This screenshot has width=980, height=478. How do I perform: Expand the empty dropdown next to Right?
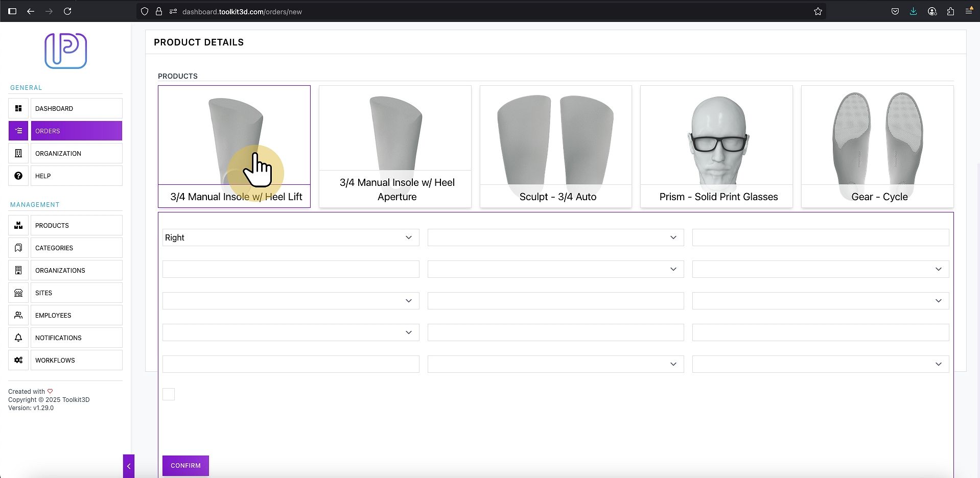(555, 237)
